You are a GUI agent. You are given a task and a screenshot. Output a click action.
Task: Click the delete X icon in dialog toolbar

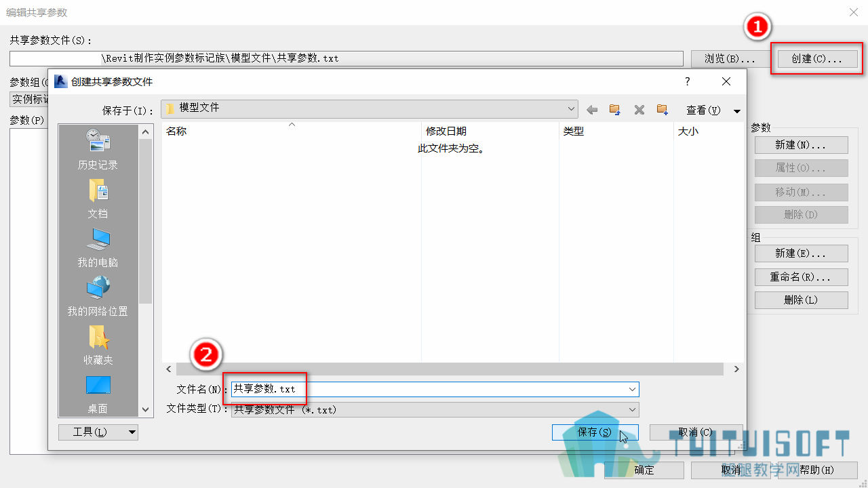(x=639, y=110)
